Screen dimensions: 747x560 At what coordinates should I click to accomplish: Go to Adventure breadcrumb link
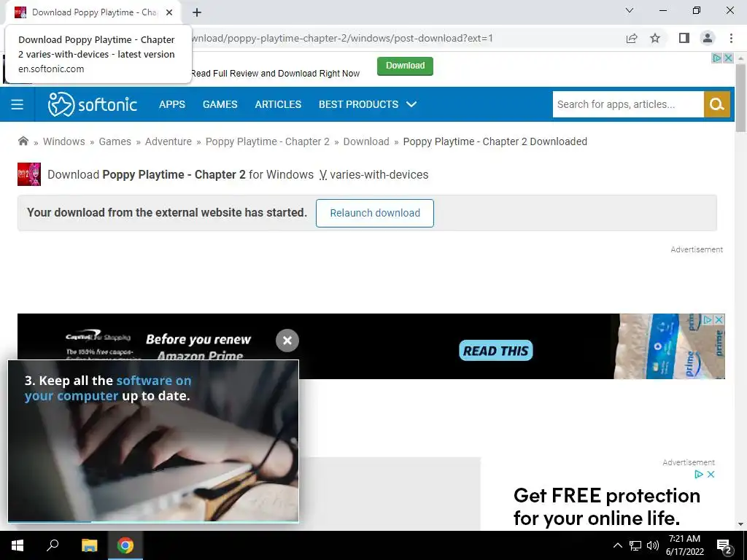point(169,141)
